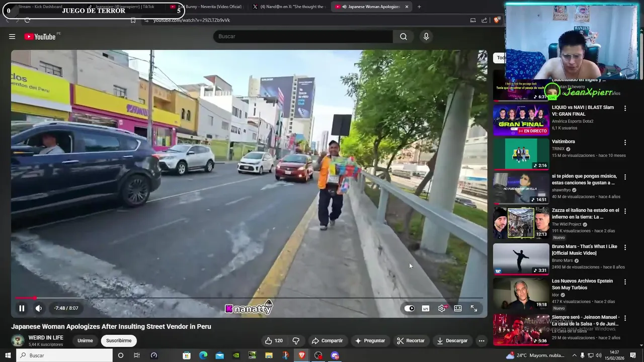This screenshot has height=362, width=644.
Task: Close the Japanese Woman Apologizes tab
Action: click(407, 7)
